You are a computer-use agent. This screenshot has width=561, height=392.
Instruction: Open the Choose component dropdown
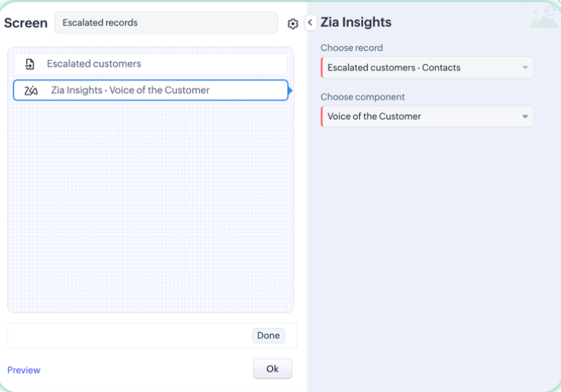(427, 116)
